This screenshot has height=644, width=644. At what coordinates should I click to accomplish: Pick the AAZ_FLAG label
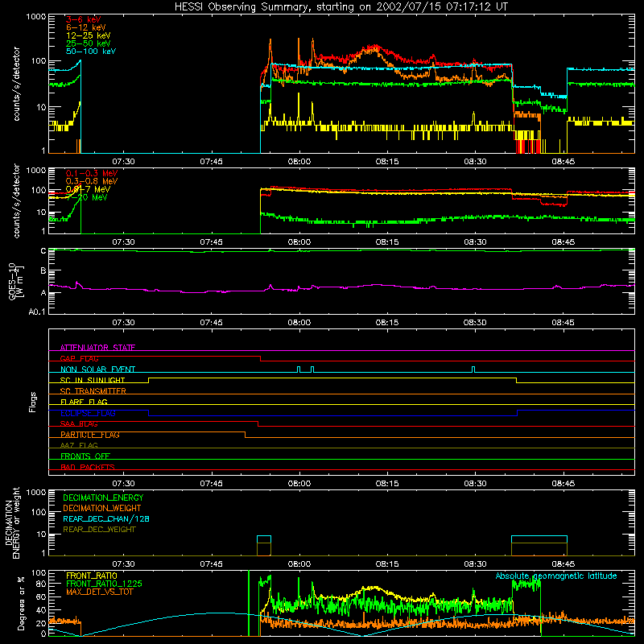tap(79, 445)
